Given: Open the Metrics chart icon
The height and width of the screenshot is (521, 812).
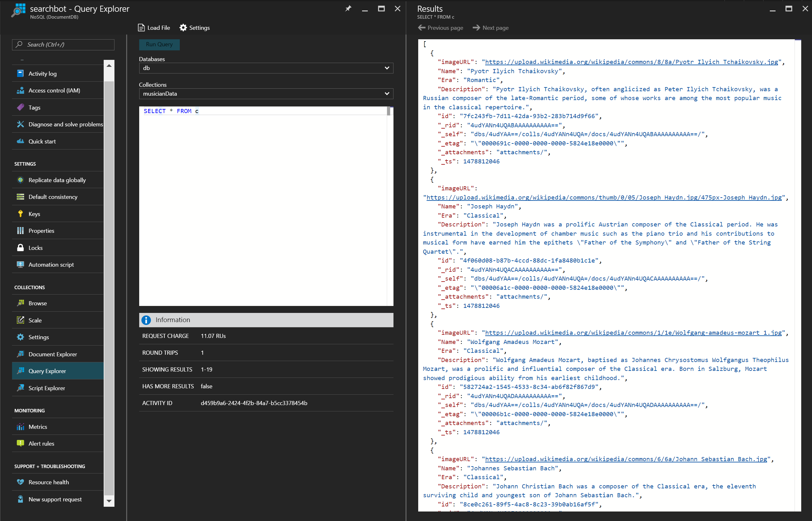Looking at the screenshot, I should (x=20, y=427).
